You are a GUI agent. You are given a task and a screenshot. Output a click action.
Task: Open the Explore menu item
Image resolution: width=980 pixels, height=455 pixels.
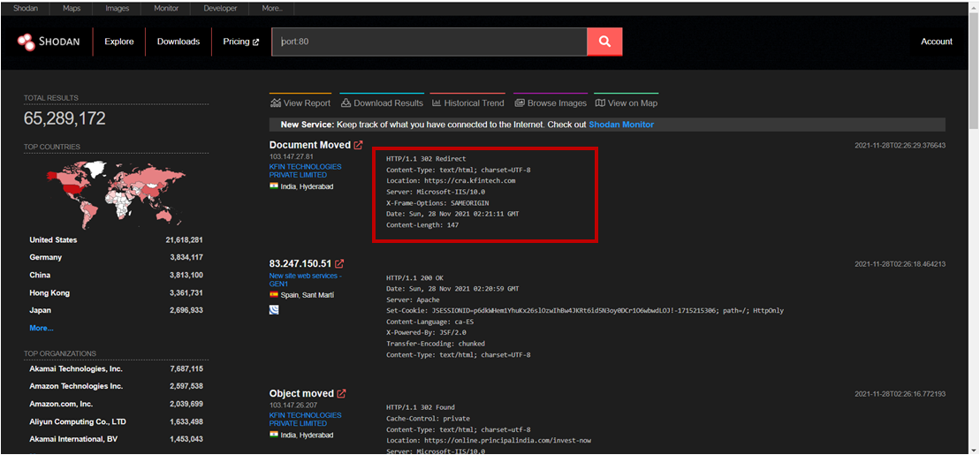[x=119, y=42]
